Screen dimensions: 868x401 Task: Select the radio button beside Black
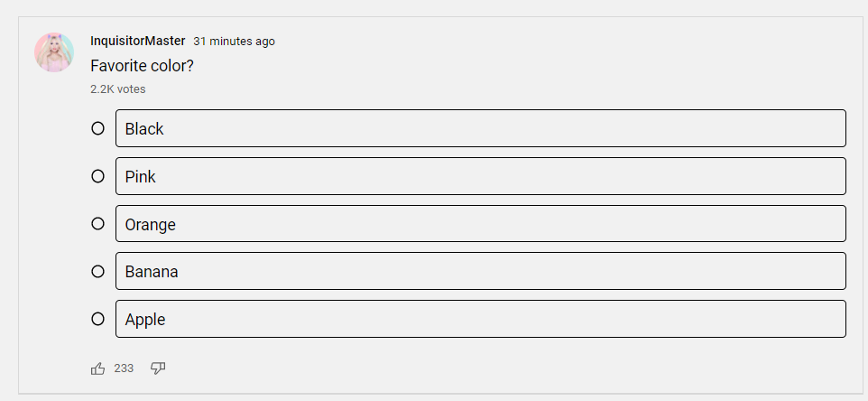pos(97,128)
